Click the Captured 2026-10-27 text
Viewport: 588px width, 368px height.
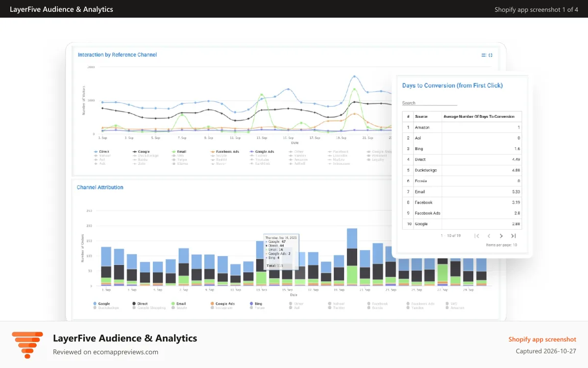(546, 351)
